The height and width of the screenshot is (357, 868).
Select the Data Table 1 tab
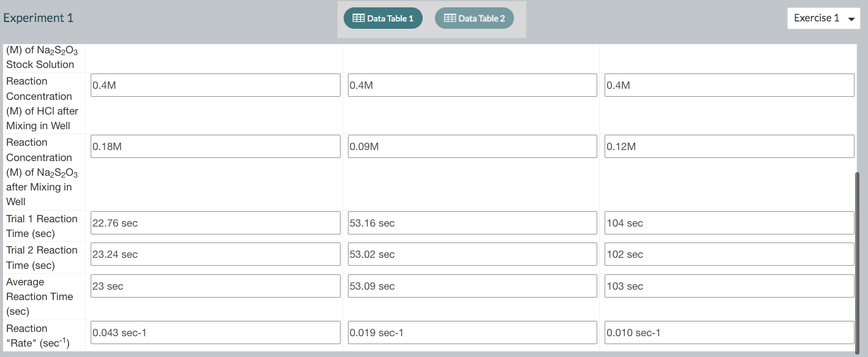(383, 18)
